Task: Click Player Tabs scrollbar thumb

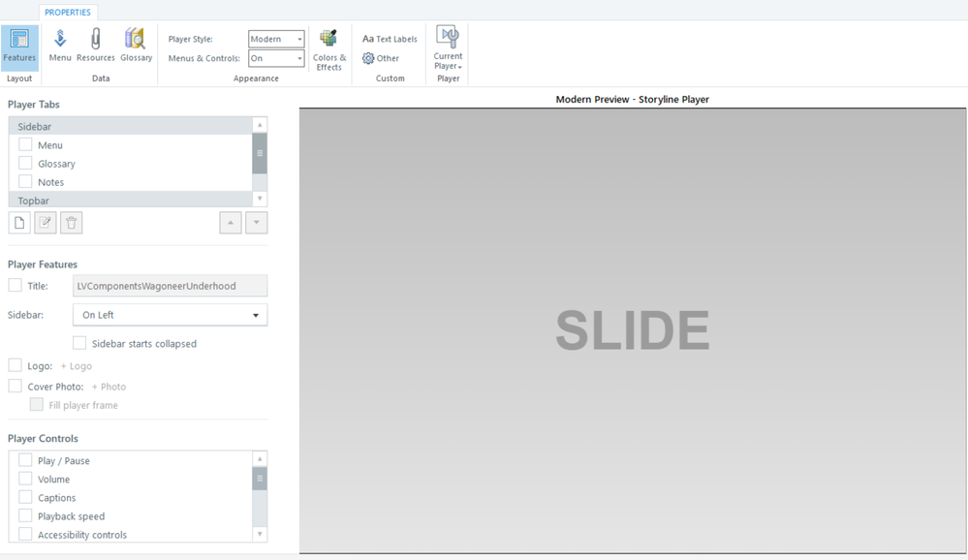Action: [260, 153]
